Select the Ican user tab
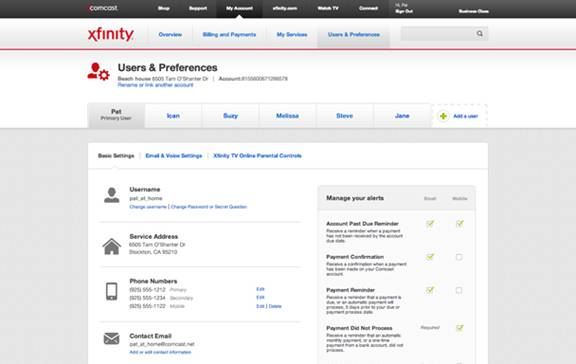 click(x=173, y=116)
